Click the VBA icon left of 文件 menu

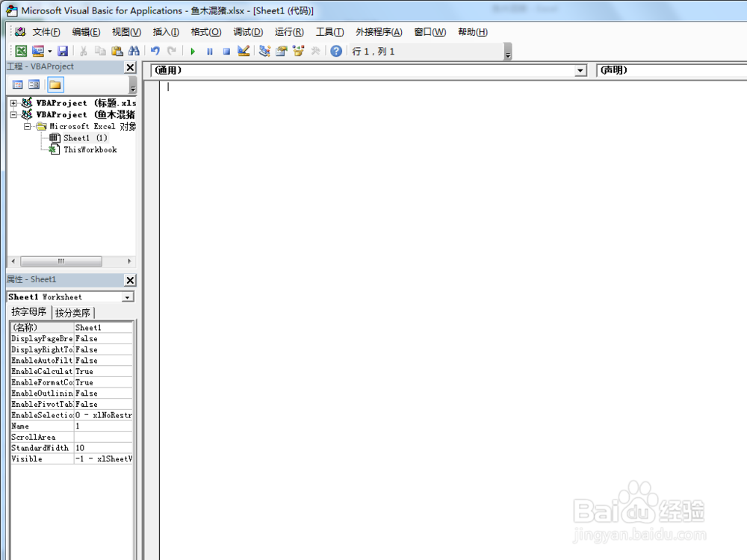coord(20,32)
